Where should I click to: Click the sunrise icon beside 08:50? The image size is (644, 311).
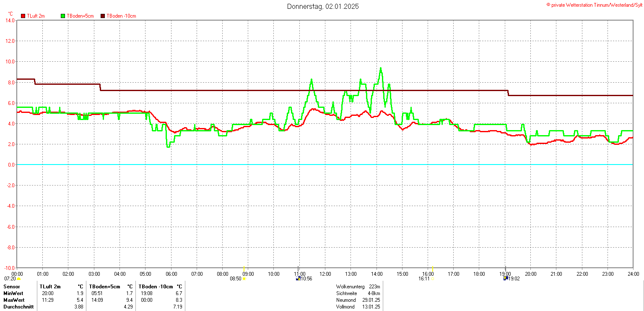pyautogui.click(x=244, y=279)
